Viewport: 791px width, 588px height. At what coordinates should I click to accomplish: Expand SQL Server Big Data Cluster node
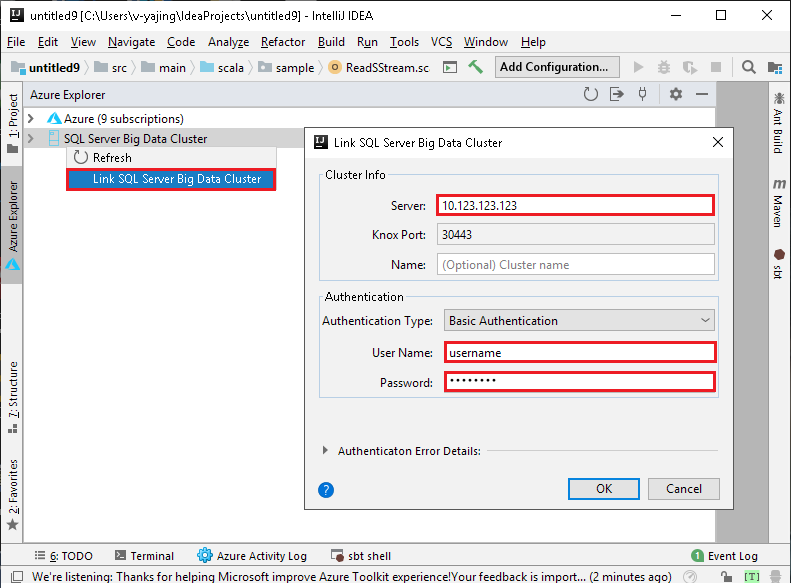[x=31, y=139]
